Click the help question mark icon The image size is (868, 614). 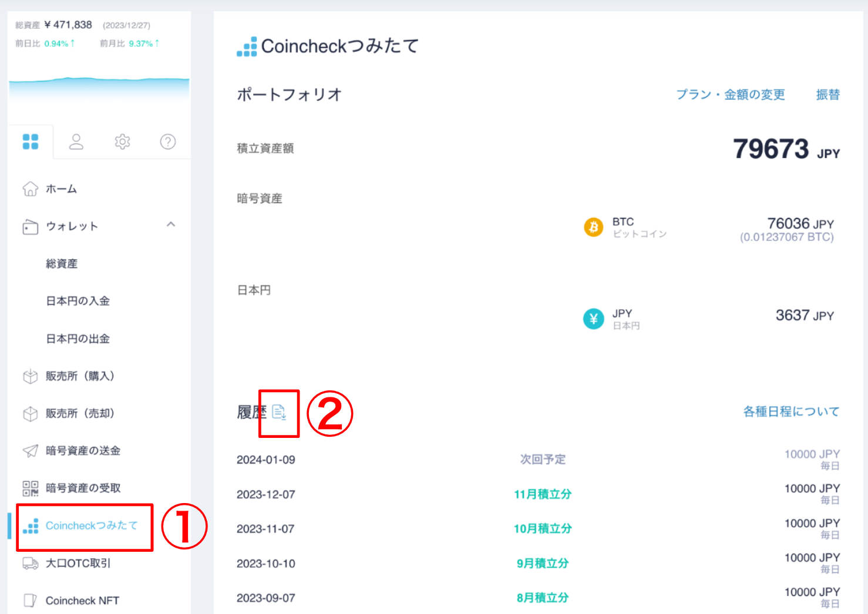[x=168, y=141]
